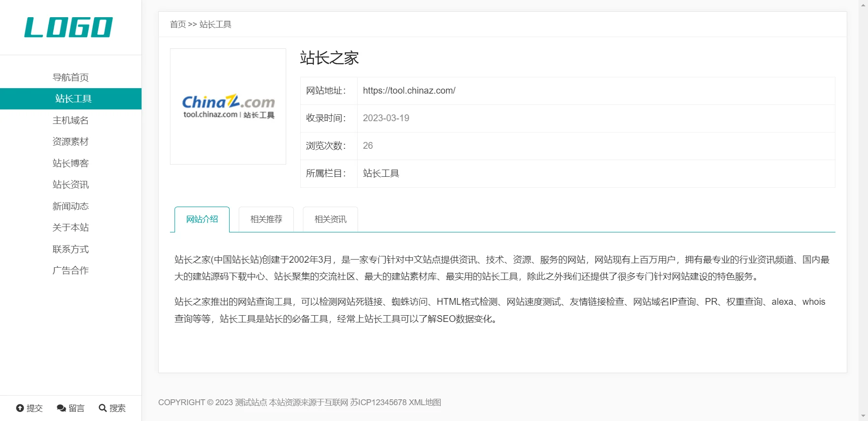Select 站长工具 in the sidebar menu
The height and width of the screenshot is (421, 868).
pos(73,99)
